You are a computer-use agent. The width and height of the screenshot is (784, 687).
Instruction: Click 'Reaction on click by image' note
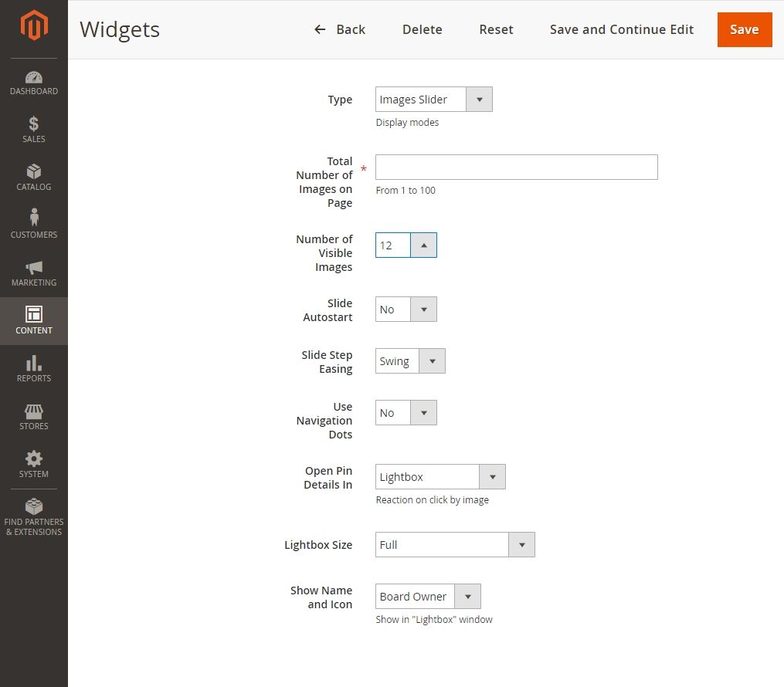point(433,500)
